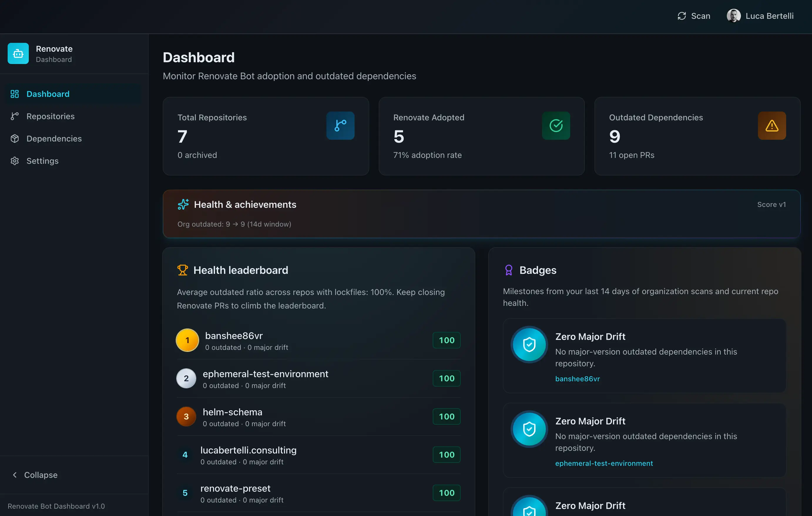Click the '11 open PRs' text

631,155
